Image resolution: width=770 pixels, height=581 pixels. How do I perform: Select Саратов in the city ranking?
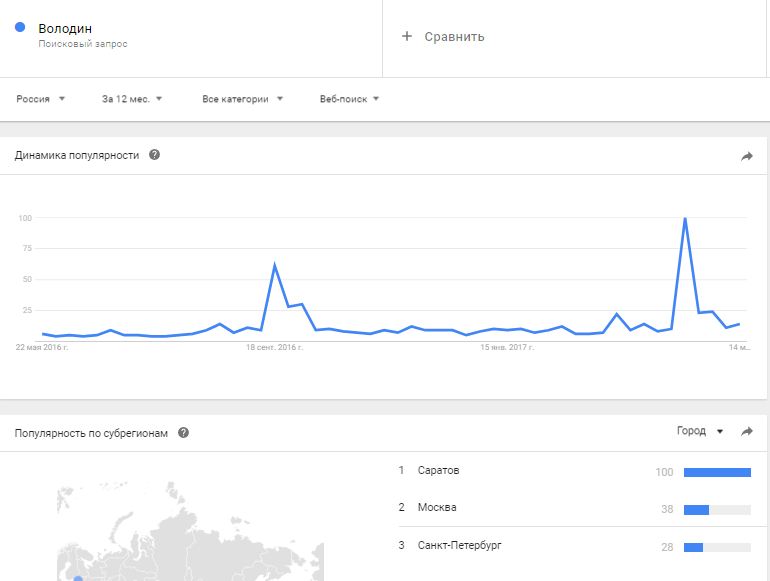[x=441, y=470]
